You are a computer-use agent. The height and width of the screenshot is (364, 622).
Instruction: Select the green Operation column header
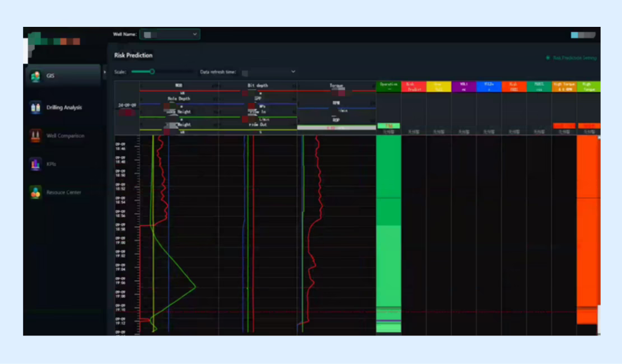tap(388, 86)
